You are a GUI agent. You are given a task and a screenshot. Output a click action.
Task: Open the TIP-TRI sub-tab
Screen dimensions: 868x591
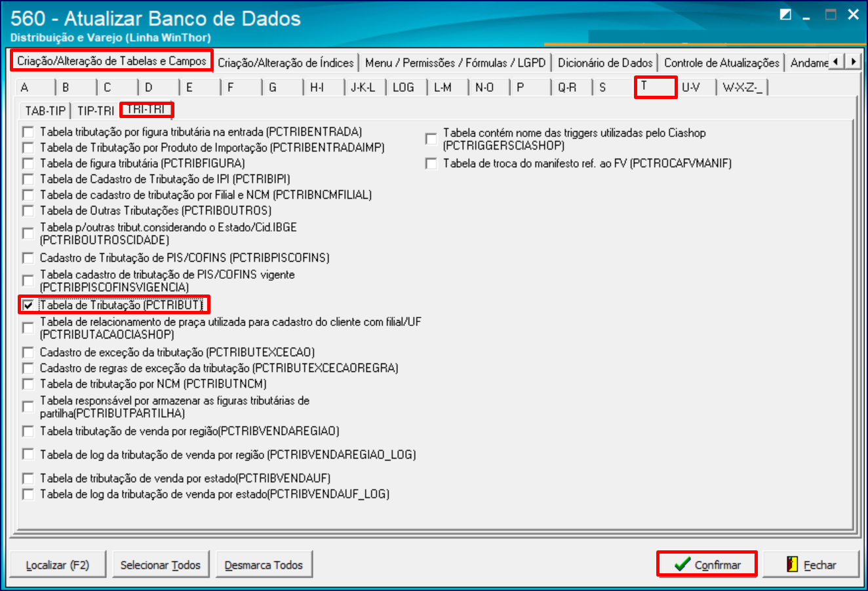pos(96,111)
